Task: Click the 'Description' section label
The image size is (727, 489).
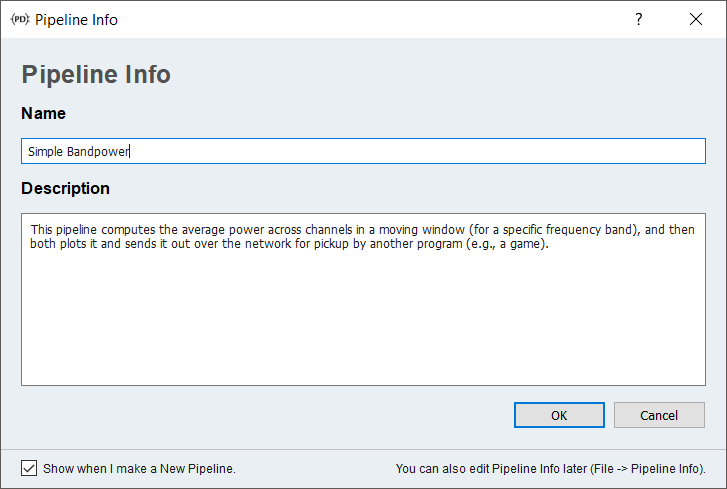Action: pos(65,188)
